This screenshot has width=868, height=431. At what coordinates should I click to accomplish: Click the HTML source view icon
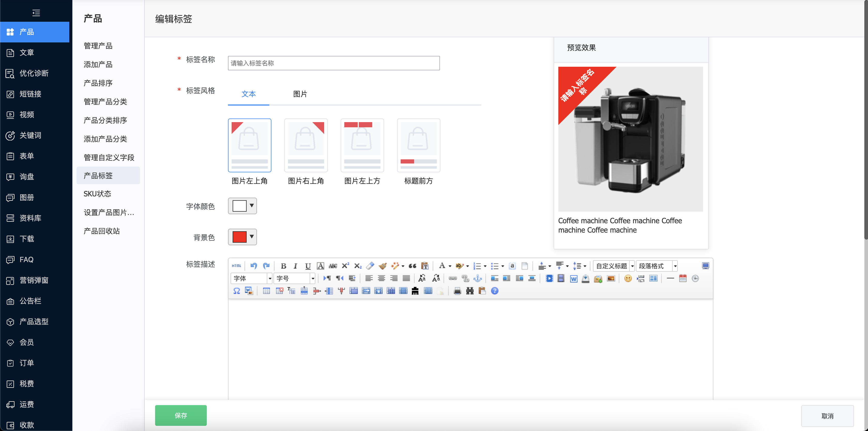[236, 266]
